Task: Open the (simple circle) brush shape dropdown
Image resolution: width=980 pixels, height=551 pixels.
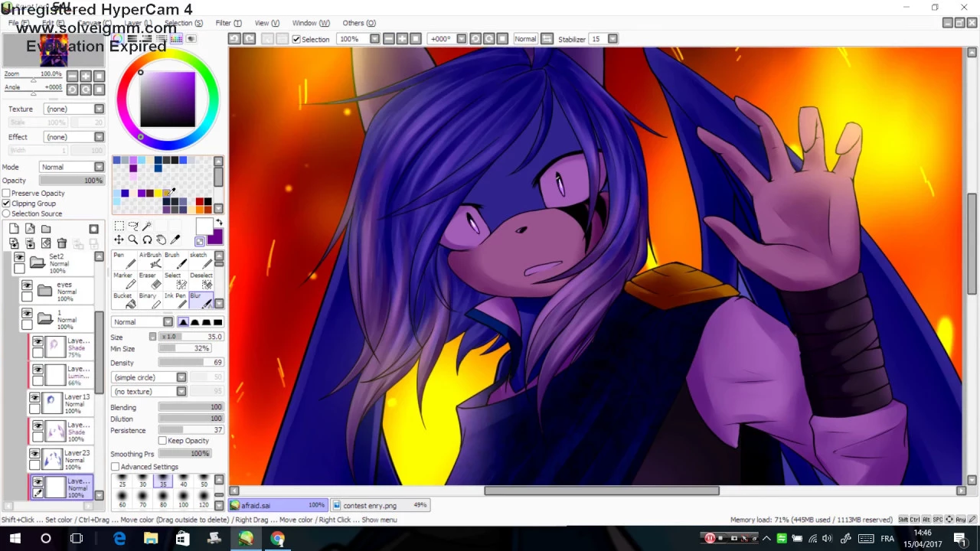Action: click(149, 377)
